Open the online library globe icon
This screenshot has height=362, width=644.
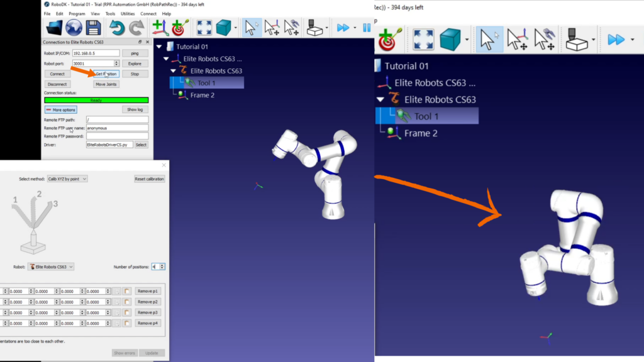pos(74,28)
